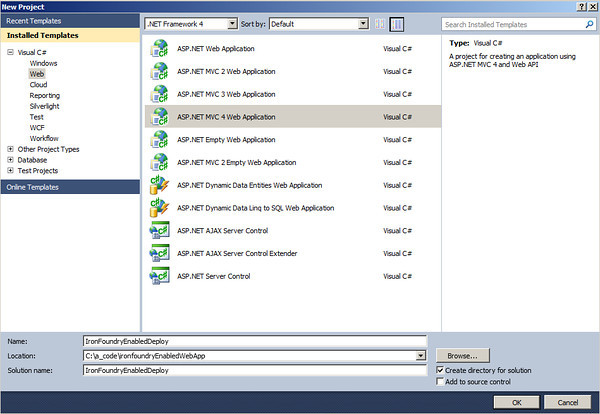Viewport: 600px width, 414px height.
Task: Click the Name input field
Action: pos(254,341)
